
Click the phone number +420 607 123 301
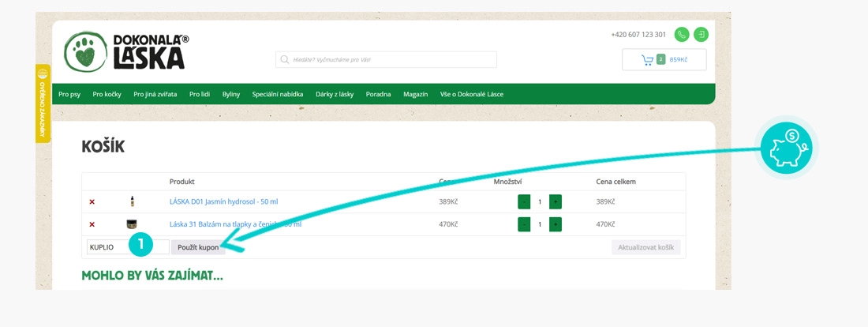click(x=638, y=35)
